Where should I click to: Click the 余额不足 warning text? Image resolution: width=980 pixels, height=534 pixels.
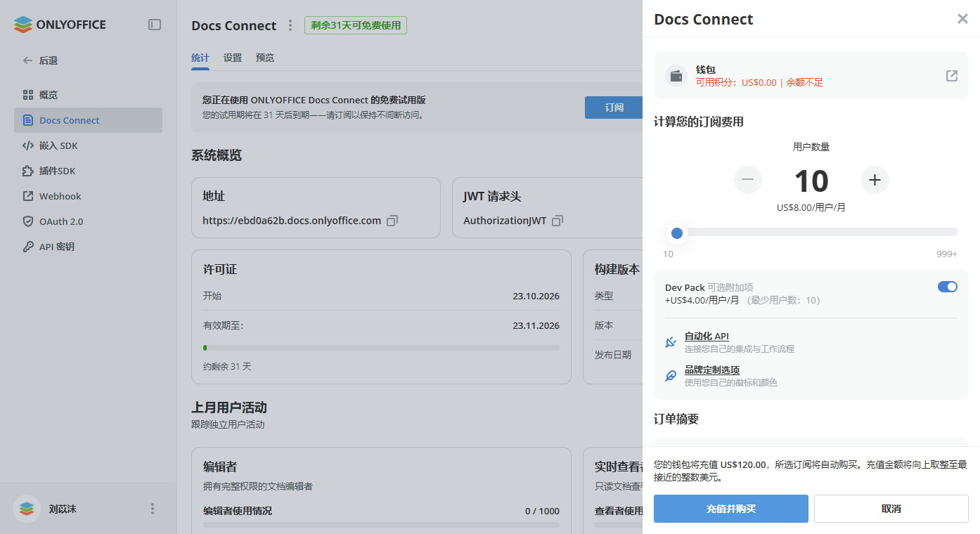point(805,82)
